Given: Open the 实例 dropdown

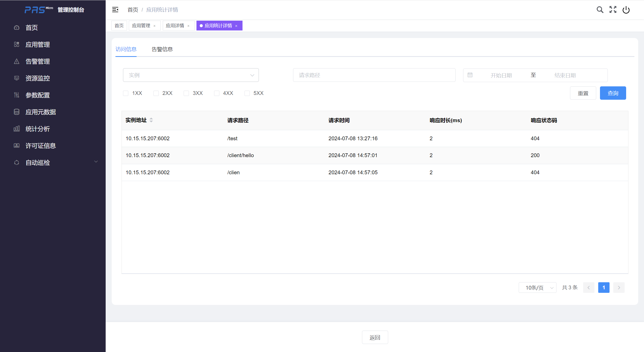Looking at the screenshot, I should click(x=191, y=75).
